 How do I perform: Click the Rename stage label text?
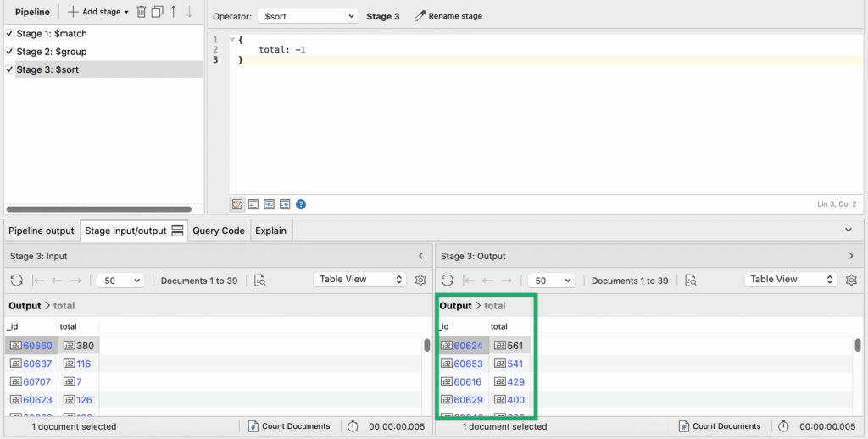point(455,16)
